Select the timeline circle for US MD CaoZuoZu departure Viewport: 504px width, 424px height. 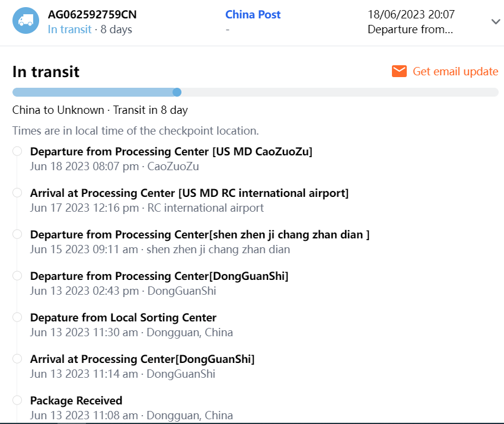pyautogui.click(x=17, y=151)
